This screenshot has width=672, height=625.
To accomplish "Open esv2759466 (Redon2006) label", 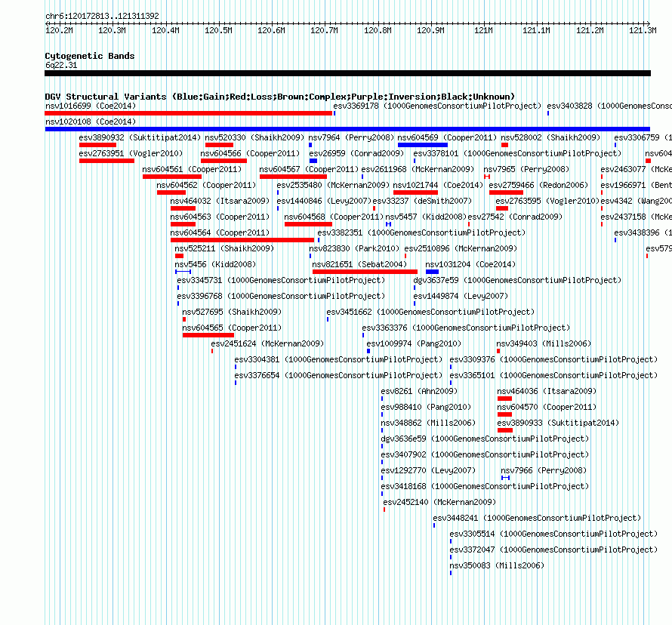I will 538,185.
